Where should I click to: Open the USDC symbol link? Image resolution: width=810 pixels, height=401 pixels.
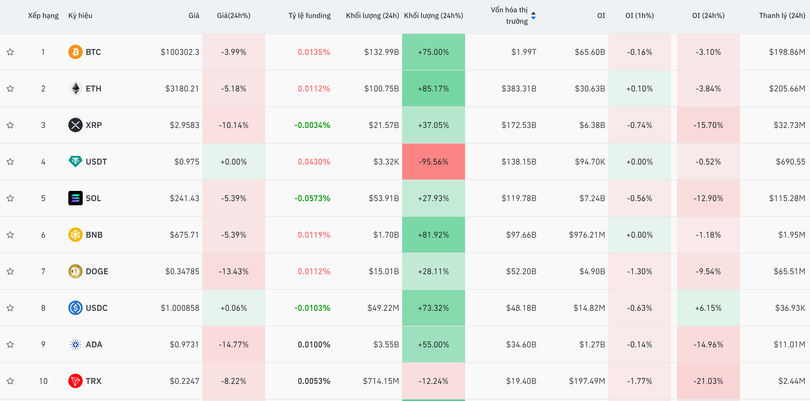pyautogui.click(x=97, y=308)
